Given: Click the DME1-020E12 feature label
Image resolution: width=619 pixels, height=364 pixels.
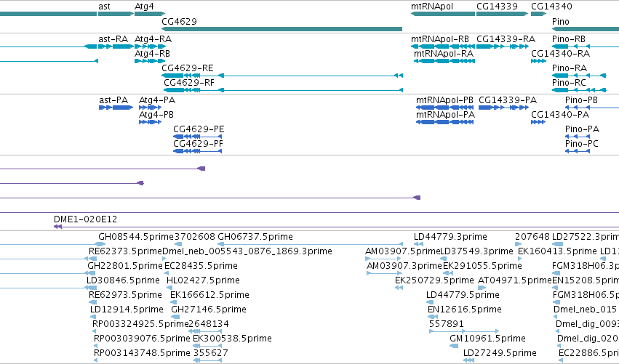Looking at the screenshot, I should (85, 219).
